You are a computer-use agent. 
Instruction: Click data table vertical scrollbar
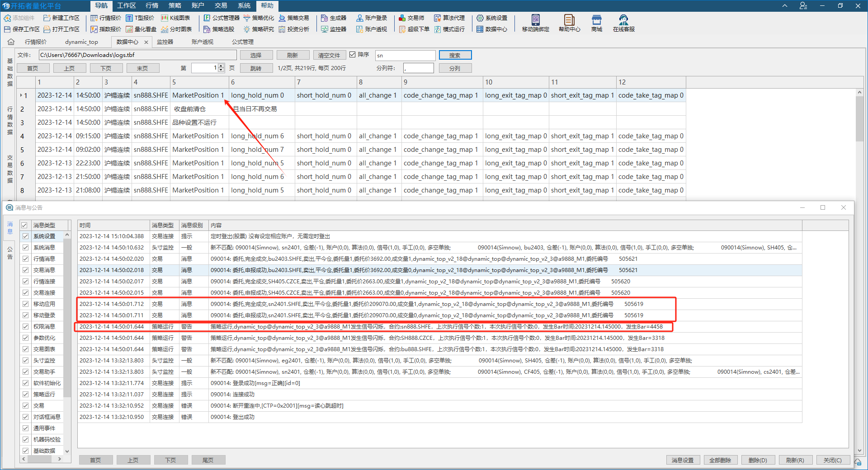(859, 119)
